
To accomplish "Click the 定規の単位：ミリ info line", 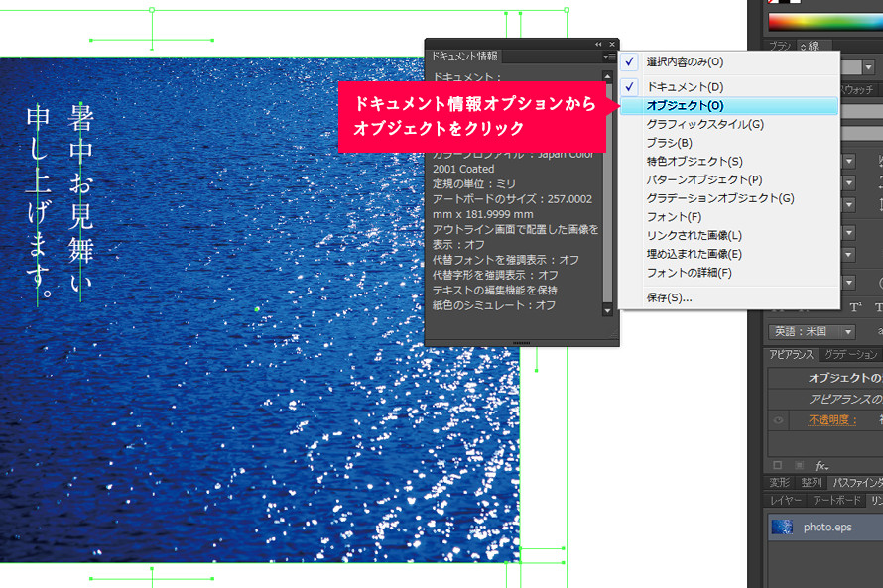I will [x=474, y=184].
